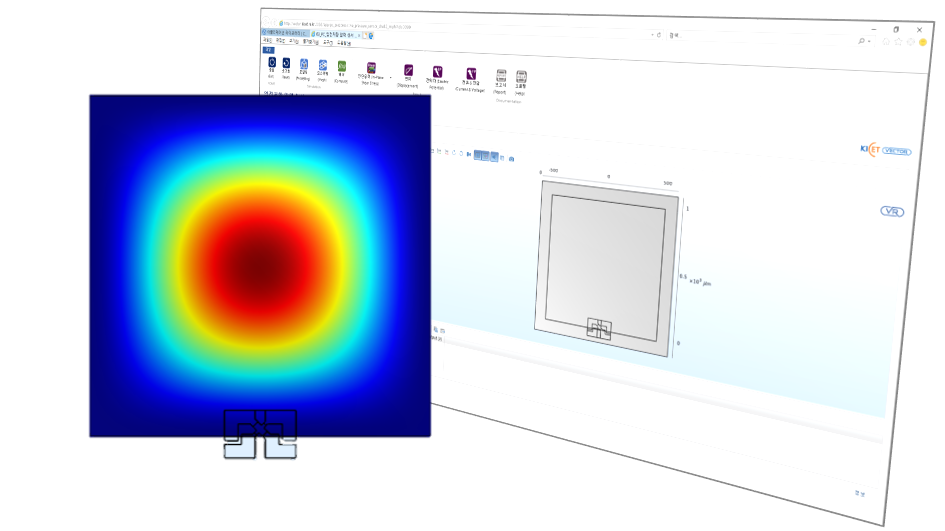Click the Electric Potential icon
Viewport: 945px width, 531px height.
(x=437, y=72)
